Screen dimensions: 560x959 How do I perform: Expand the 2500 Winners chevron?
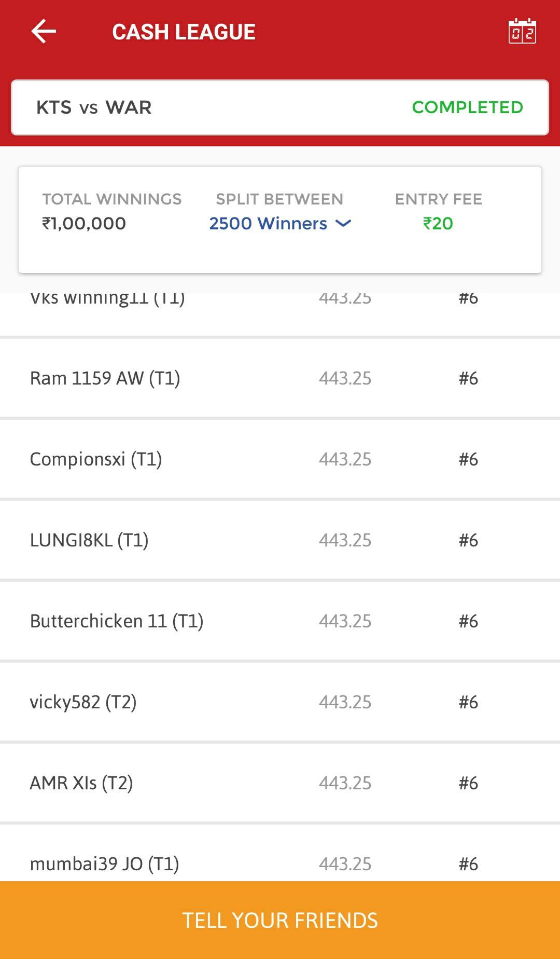(343, 224)
